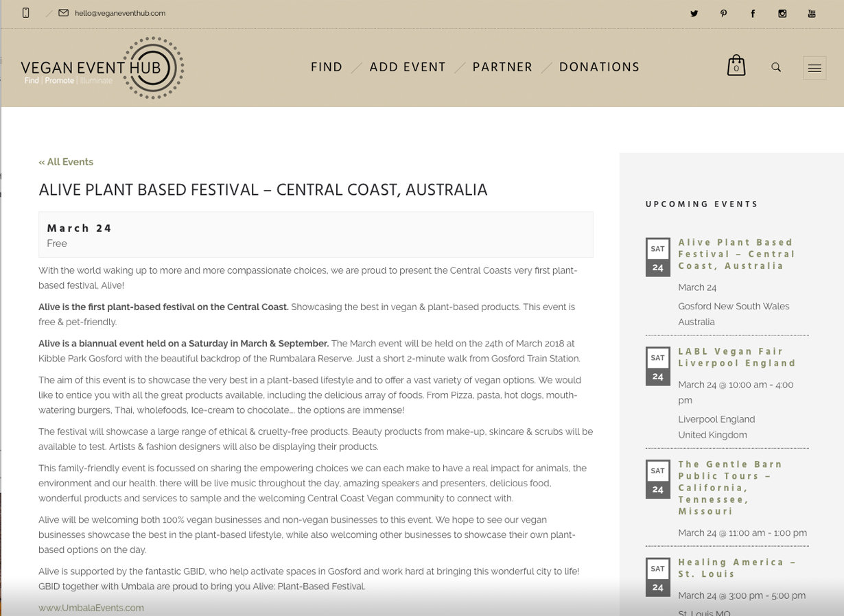
Task: Open the www.UmbalaEvents.com link
Action: pyautogui.click(x=91, y=608)
